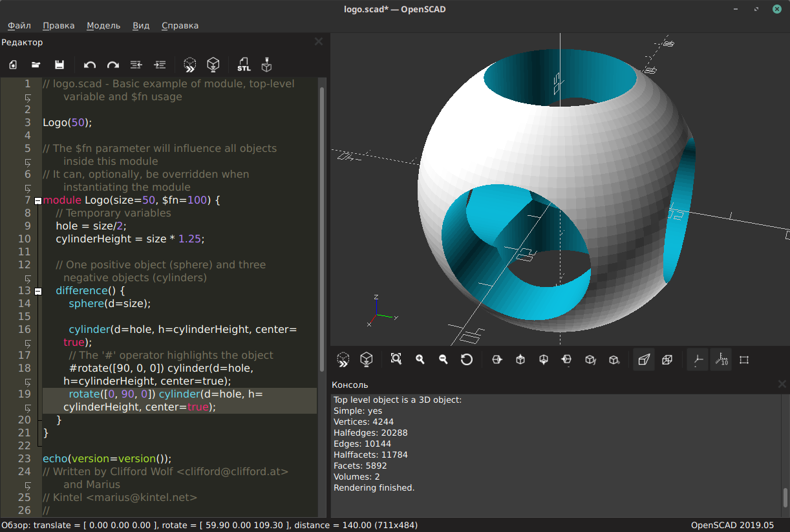Export the model as STL

coord(244,65)
